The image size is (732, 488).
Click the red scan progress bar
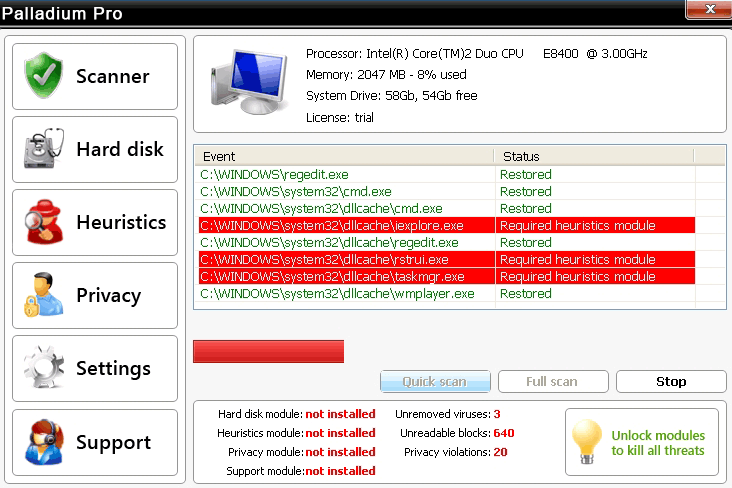(268, 351)
